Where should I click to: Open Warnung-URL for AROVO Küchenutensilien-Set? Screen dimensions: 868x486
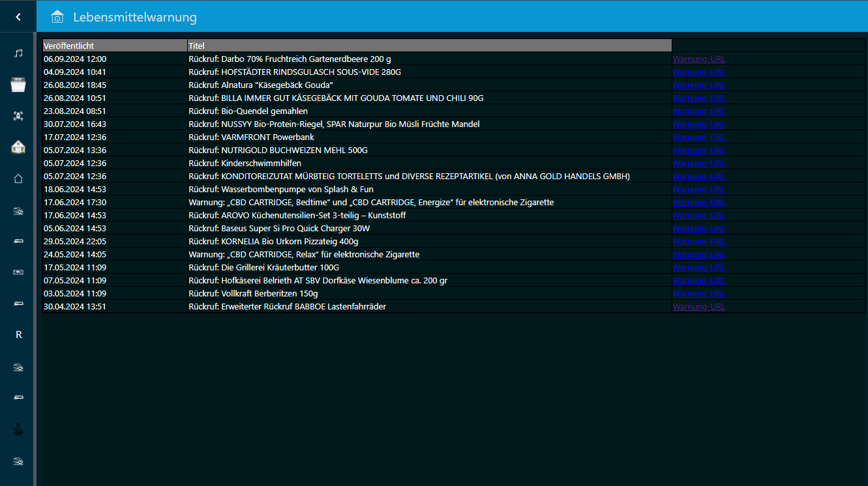pyautogui.click(x=698, y=215)
